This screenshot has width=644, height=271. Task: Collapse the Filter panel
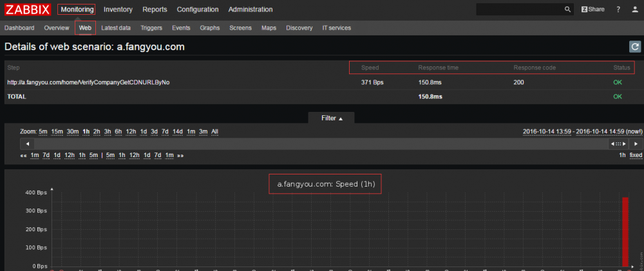click(x=332, y=118)
